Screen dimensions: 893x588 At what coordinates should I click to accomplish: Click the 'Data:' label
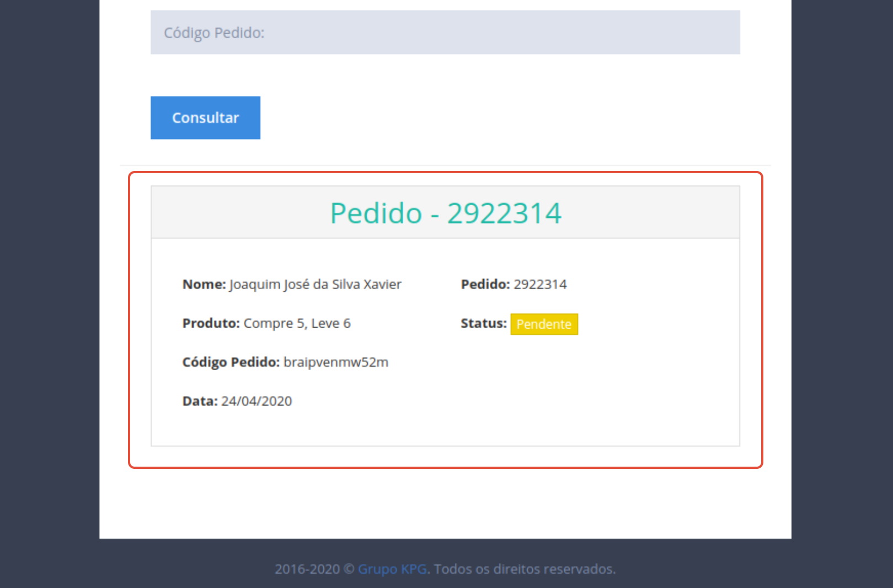coord(200,401)
